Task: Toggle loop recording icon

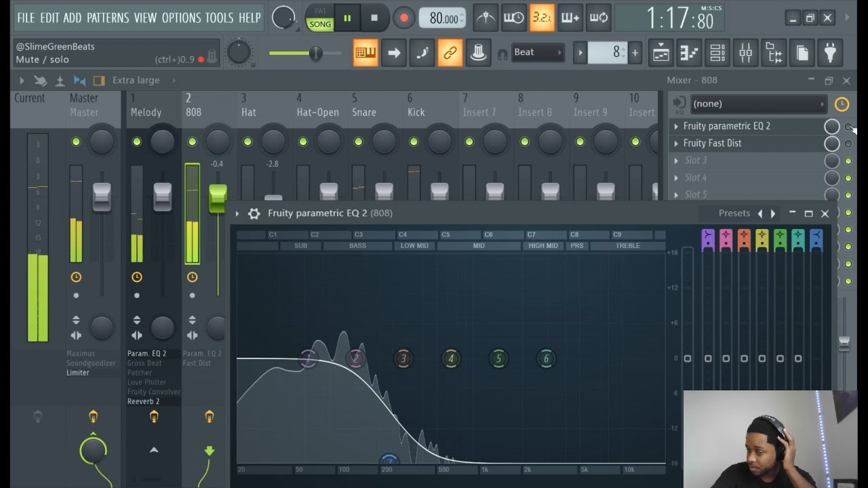Action: tap(599, 18)
